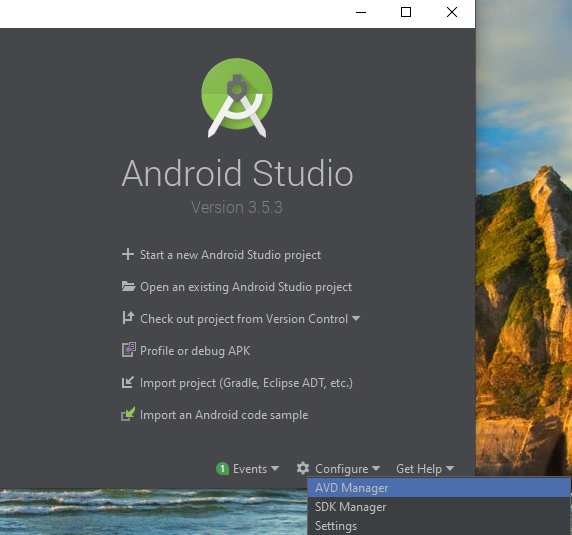Expand the Events dropdown arrow
The width and height of the screenshot is (572, 535).
pos(275,468)
